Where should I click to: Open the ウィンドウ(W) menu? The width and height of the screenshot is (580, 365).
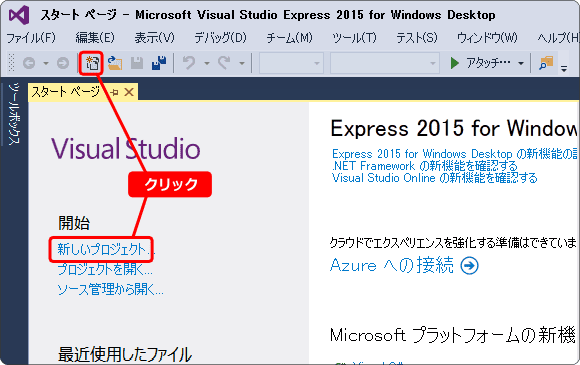488,37
